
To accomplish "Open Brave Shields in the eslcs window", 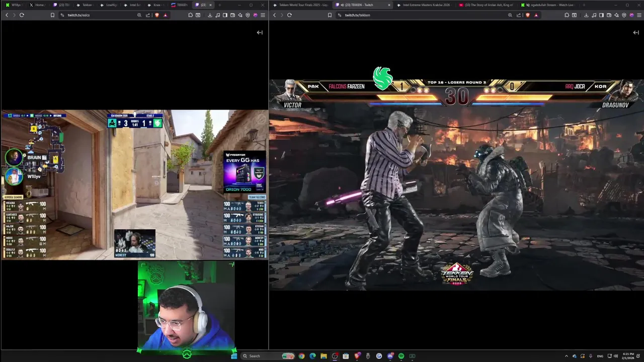I will click(157, 15).
